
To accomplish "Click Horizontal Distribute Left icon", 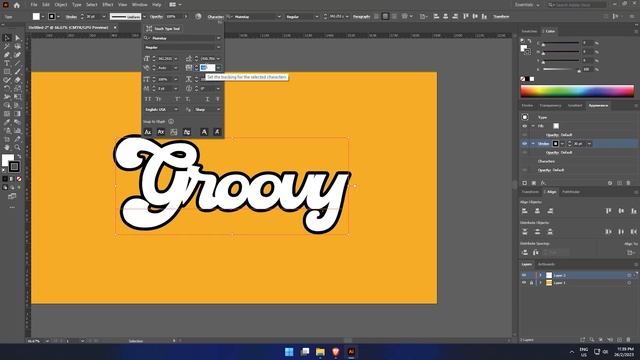I will tap(608, 232).
